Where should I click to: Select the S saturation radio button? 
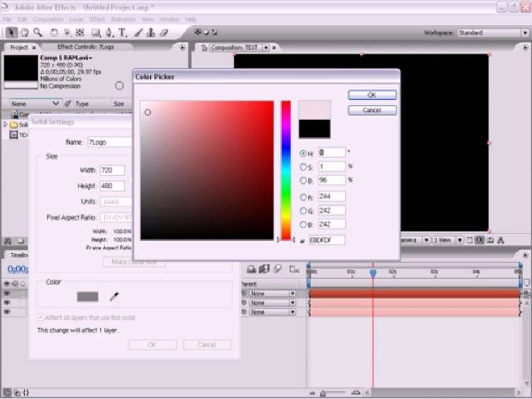[x=303, y=167]
